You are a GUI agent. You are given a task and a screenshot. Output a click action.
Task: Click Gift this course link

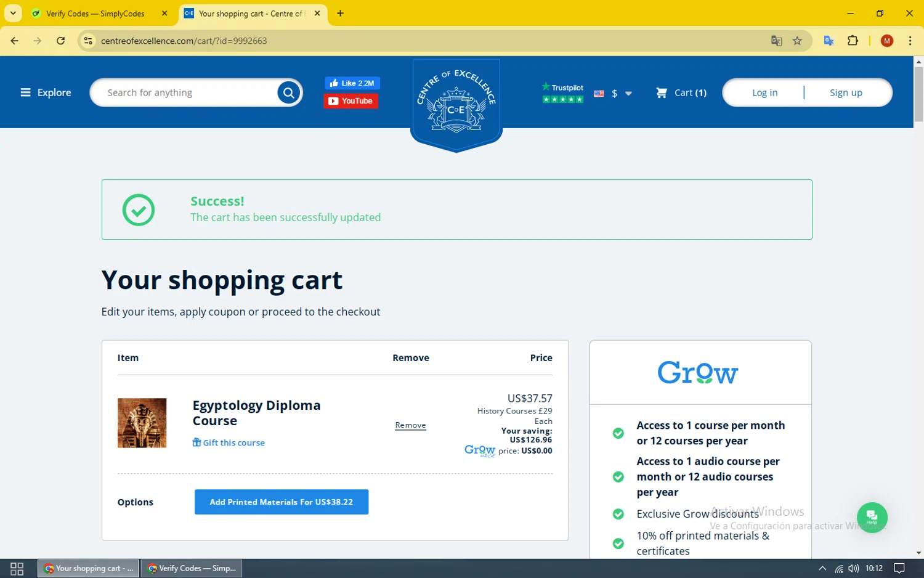tap(229, 442)
